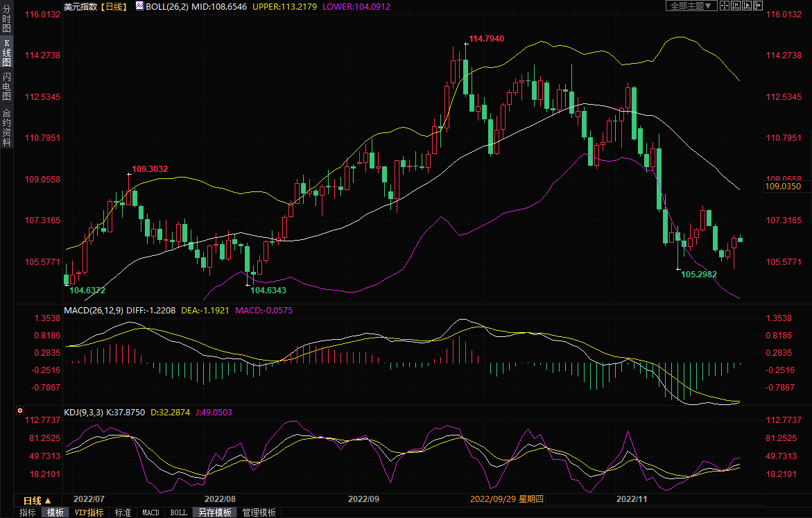Click the right axis 114.2738 price label
The image size is (812, 518).
[x=784, y=55]
